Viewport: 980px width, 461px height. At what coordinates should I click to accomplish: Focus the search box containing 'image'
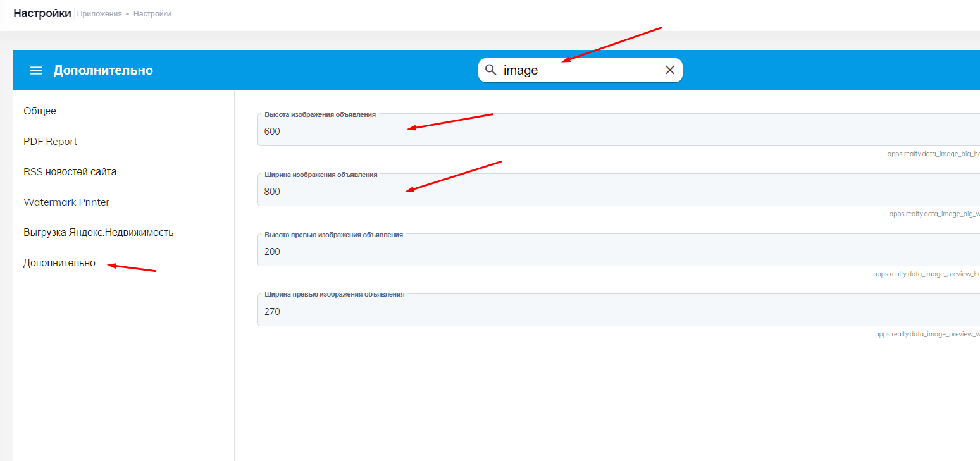tap(579, 70)
